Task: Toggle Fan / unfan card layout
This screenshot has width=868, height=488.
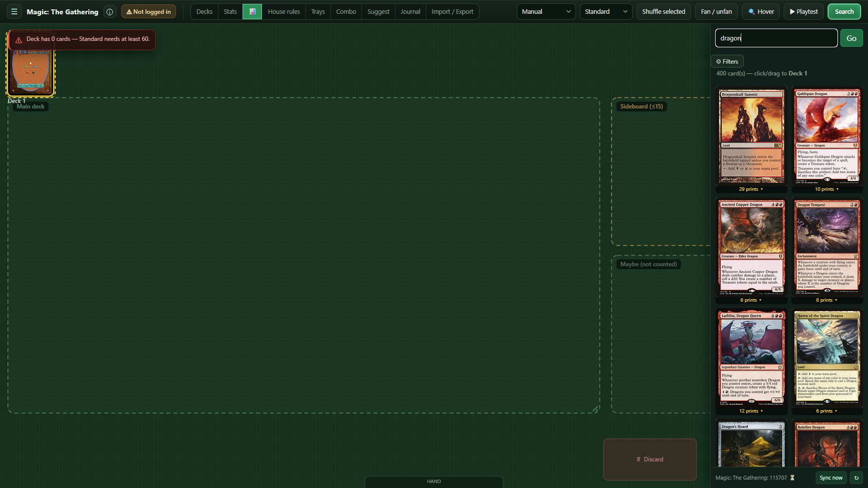Action: tap(716, 11)
